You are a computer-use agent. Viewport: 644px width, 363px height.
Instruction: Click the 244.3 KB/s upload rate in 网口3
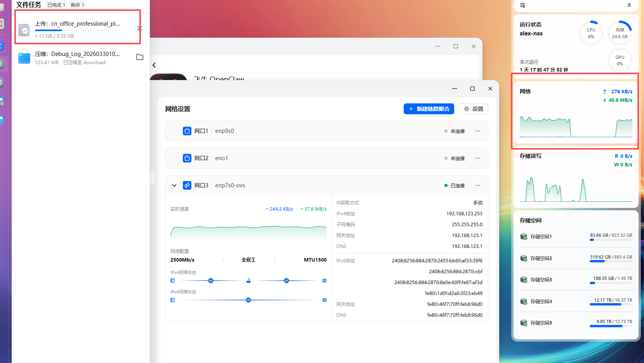pyautogui.click(x=279, y=209)
